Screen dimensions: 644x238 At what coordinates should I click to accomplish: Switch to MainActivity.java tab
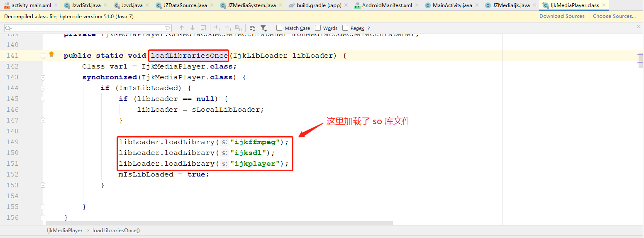click(x=452, y=5)
